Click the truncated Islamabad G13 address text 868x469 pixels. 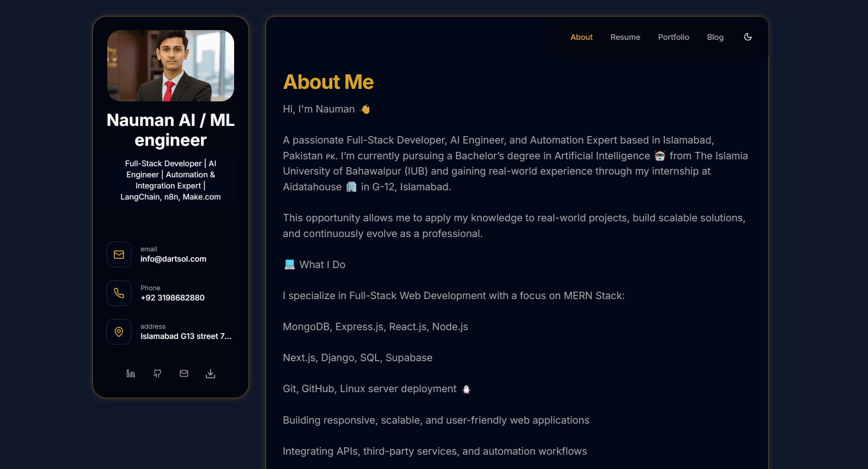(186, 336)
